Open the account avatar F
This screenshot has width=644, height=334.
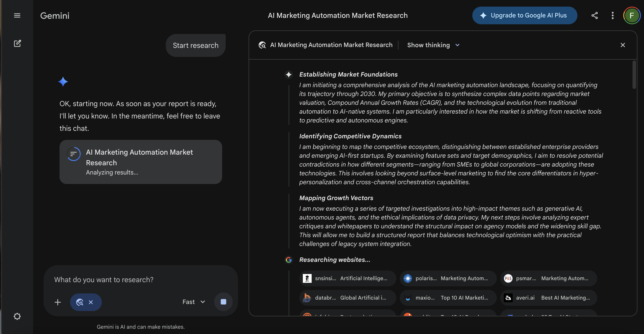(x=631, y=15)
